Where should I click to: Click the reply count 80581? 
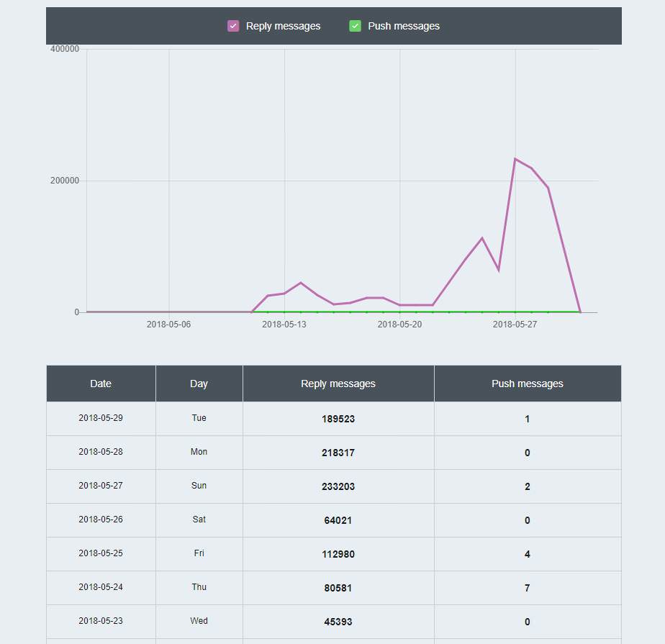[338, 588]
